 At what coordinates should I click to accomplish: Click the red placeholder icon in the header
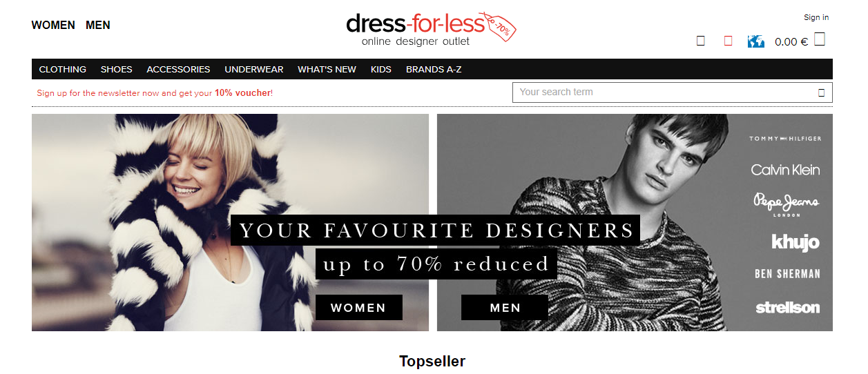pyautogui.click(x=728, y=41)
